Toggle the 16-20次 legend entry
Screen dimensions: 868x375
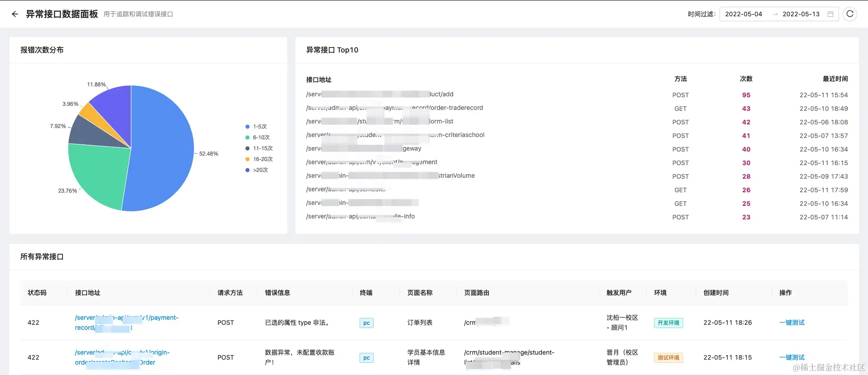click(x=259, y=159)
